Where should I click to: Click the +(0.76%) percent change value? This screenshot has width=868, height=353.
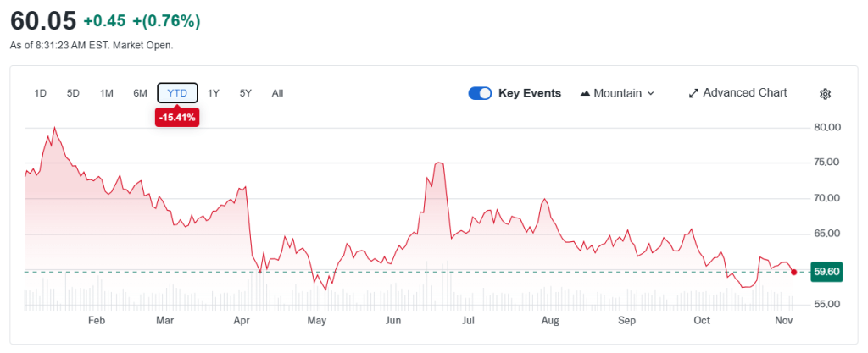click(166, 21)
